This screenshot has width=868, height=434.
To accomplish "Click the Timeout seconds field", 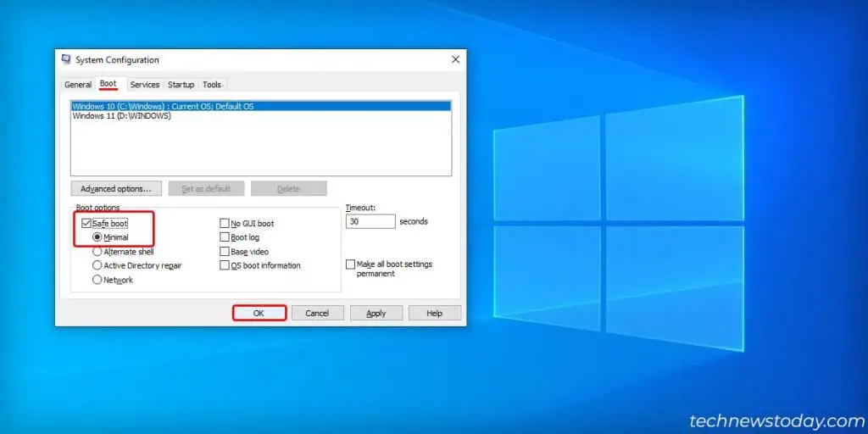I will tap(370, 221).
